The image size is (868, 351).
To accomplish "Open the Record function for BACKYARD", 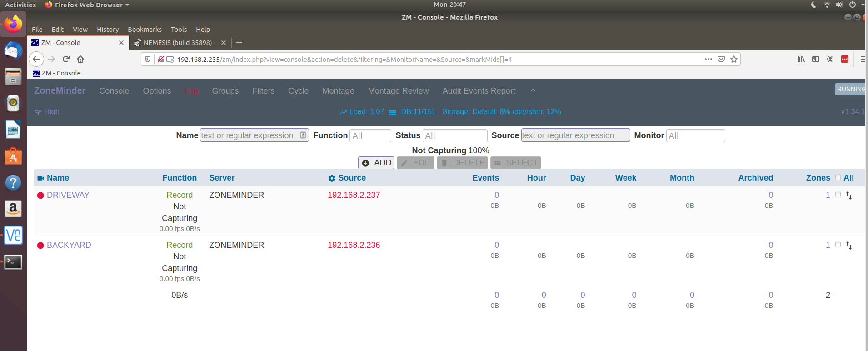I will pos(180,245).
